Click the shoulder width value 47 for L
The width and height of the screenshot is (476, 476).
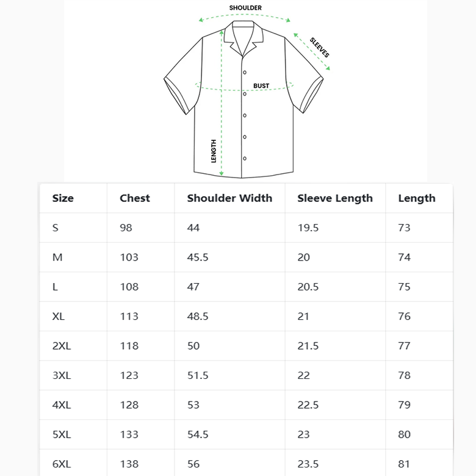(193, 287)
